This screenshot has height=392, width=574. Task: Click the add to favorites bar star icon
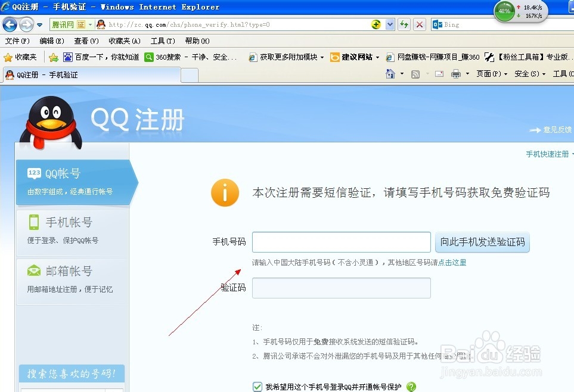pos(54,57)
